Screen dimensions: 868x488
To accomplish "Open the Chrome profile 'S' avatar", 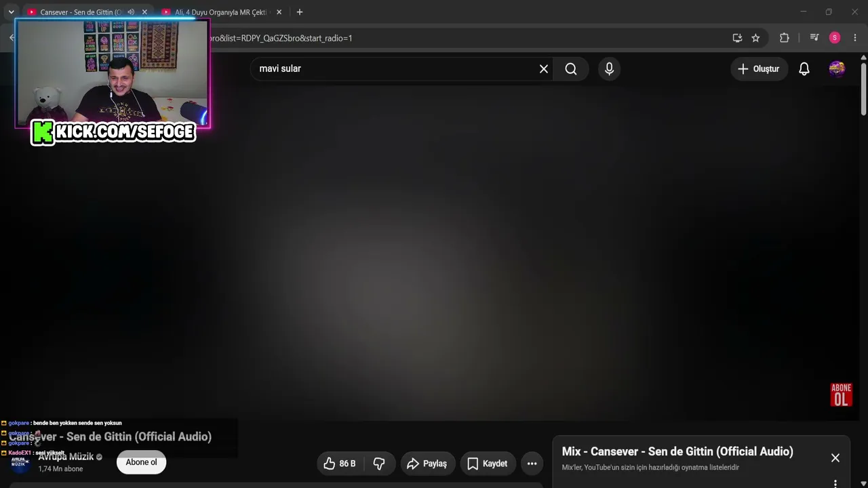I will click(835, 38).
